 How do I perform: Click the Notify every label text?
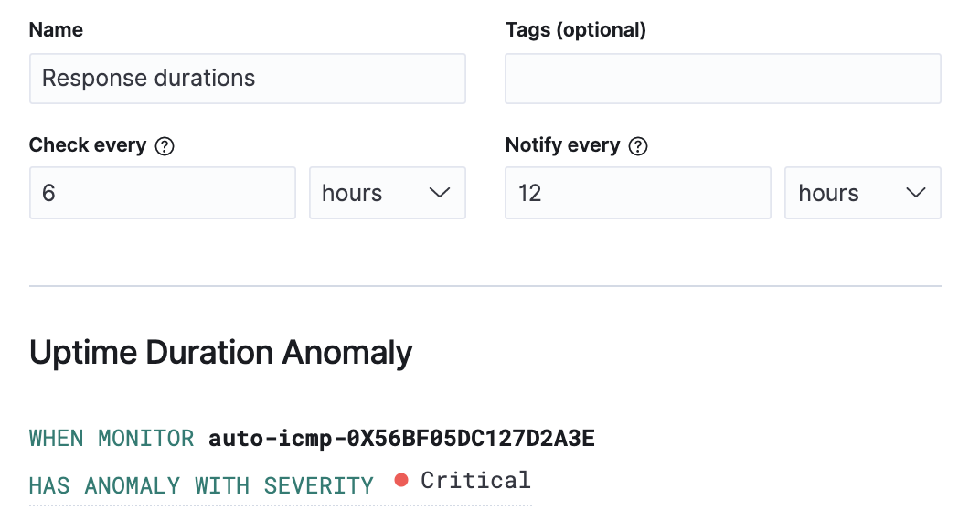pos(562,145)
